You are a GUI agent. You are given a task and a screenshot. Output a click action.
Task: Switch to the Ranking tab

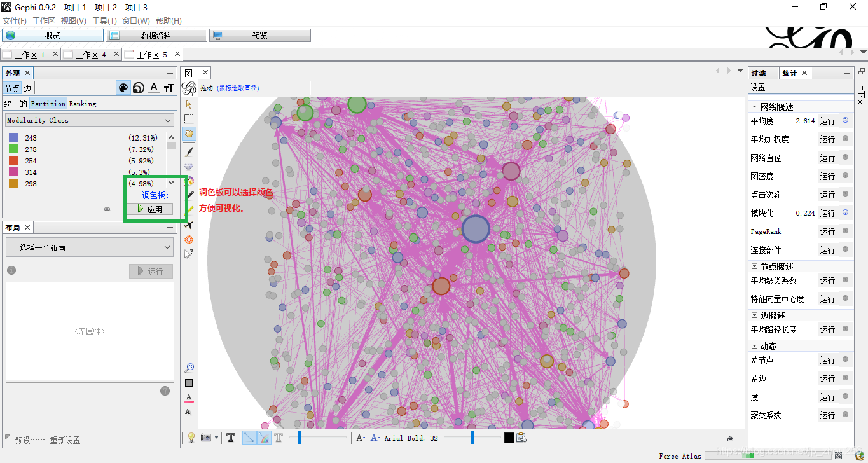coord(83,104)
